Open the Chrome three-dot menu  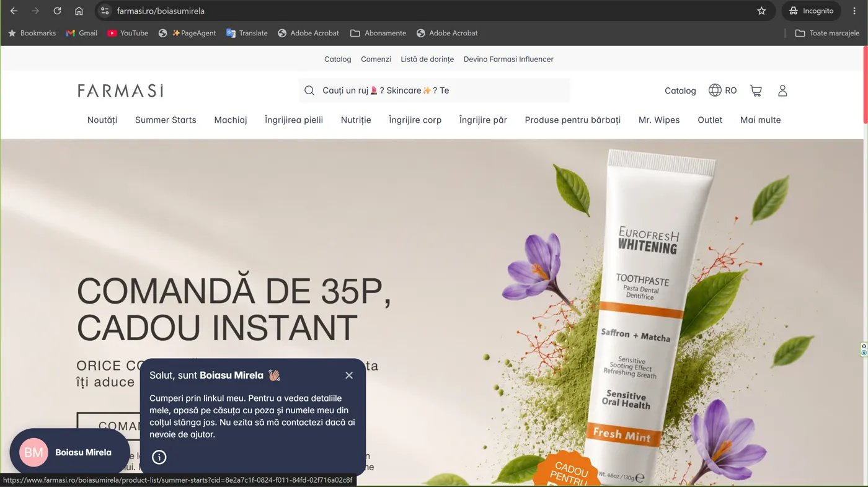click(854, 11)
